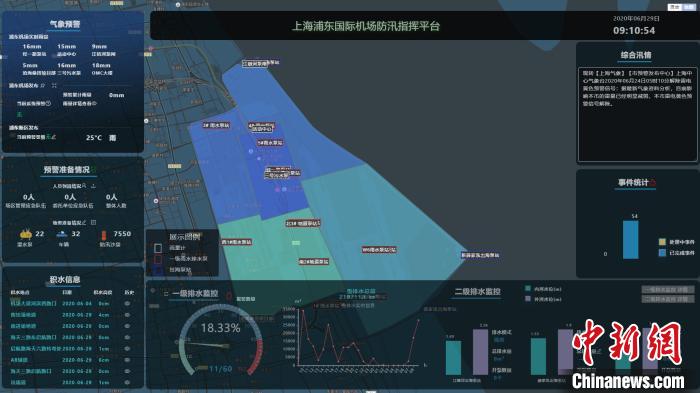
Task: View history eye icon for the 4cm row
Action: pyautogui.click(x=128, y=314)
